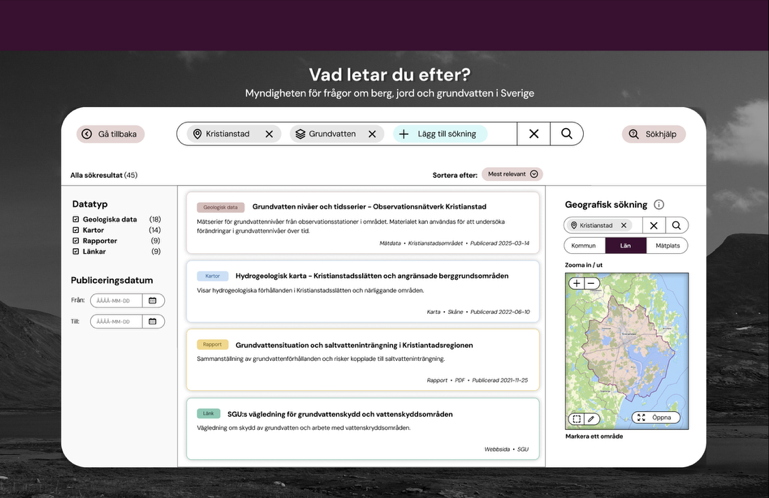769x498 pixels.
Task: Click the Från date input field
Action: click(116, 300)
